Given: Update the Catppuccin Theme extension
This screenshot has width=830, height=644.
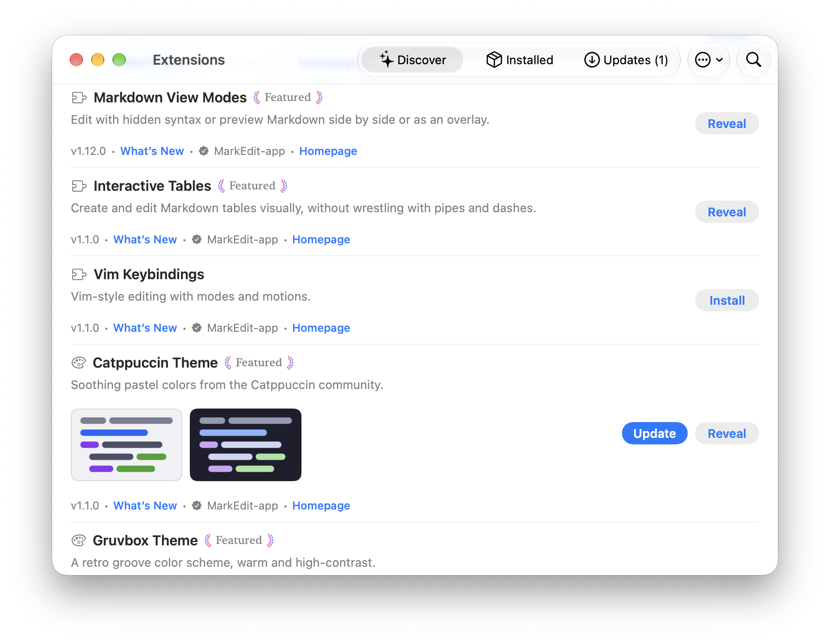Looking at the screenshot, I should pos(654,433).
